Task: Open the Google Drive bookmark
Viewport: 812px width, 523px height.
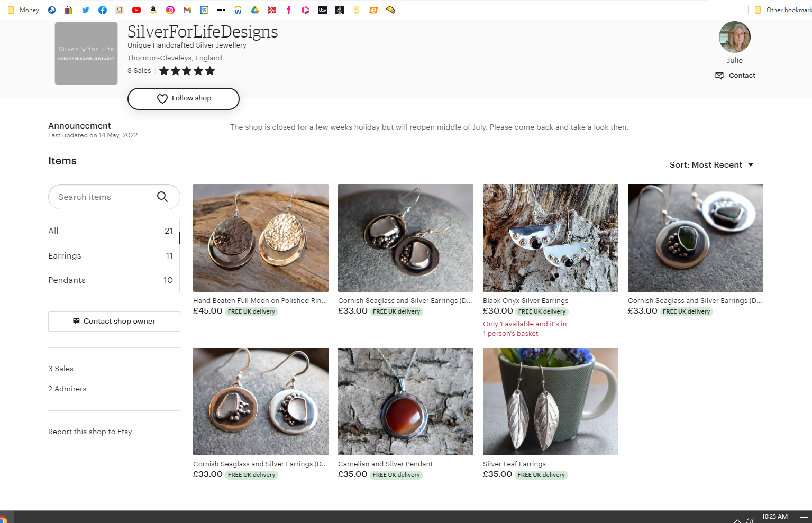Action: pos(255,10)
